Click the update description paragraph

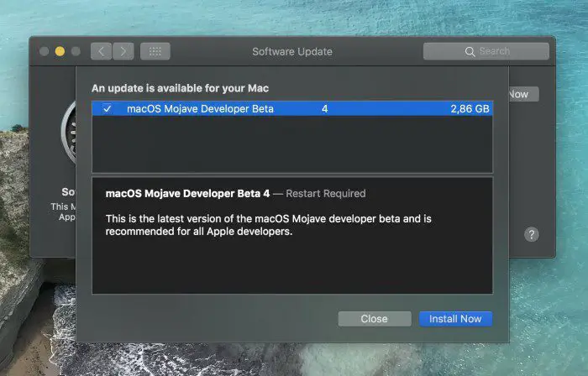coord(268,225)
